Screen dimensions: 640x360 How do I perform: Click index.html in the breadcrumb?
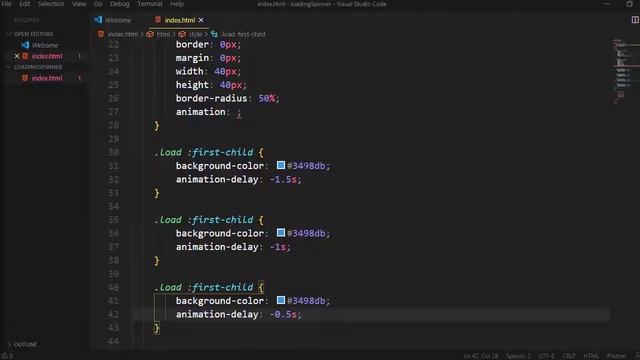point(123,34)
